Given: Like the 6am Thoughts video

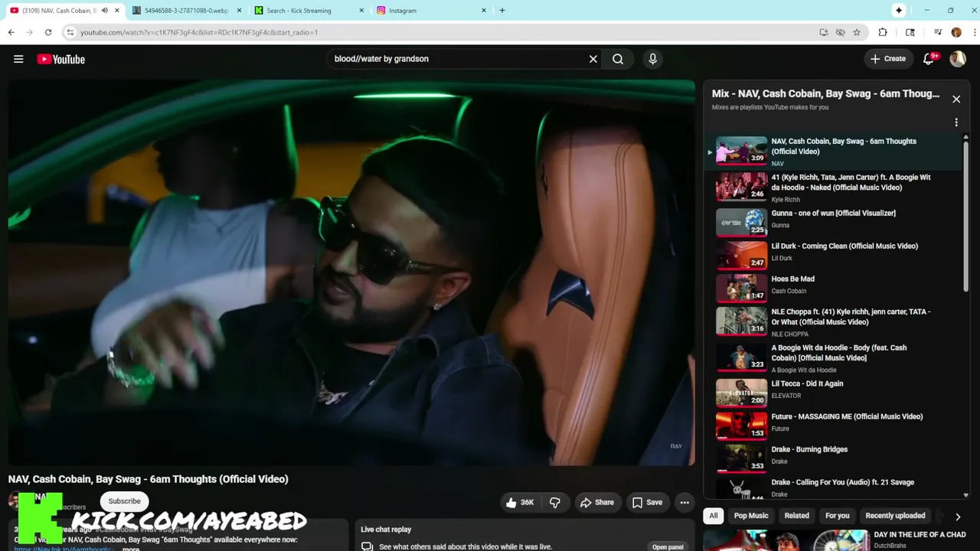Looking at the screenshot, I should click(519, 503).
